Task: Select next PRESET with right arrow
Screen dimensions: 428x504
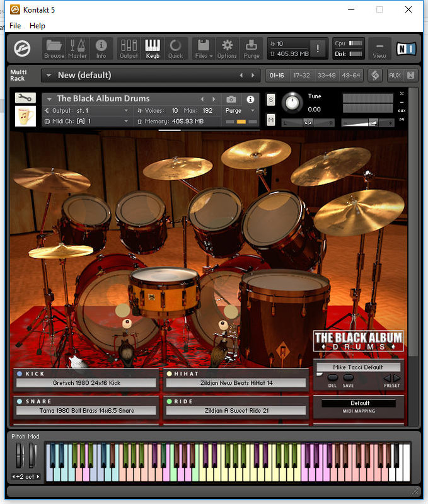Action: tap(397, 377)
